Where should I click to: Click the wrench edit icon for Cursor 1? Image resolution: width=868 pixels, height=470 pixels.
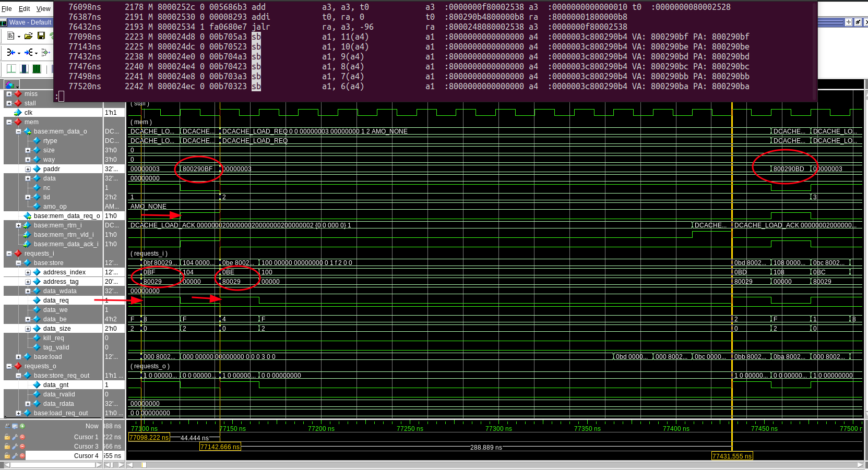(15, 437)
